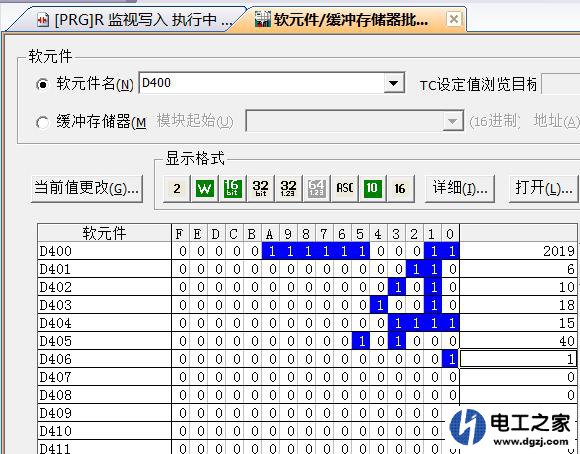Image resolution: width=580 pixels, height=454 pixels.
Task: Click bit 3 cell in D402 row
Action: click(397, 287)
